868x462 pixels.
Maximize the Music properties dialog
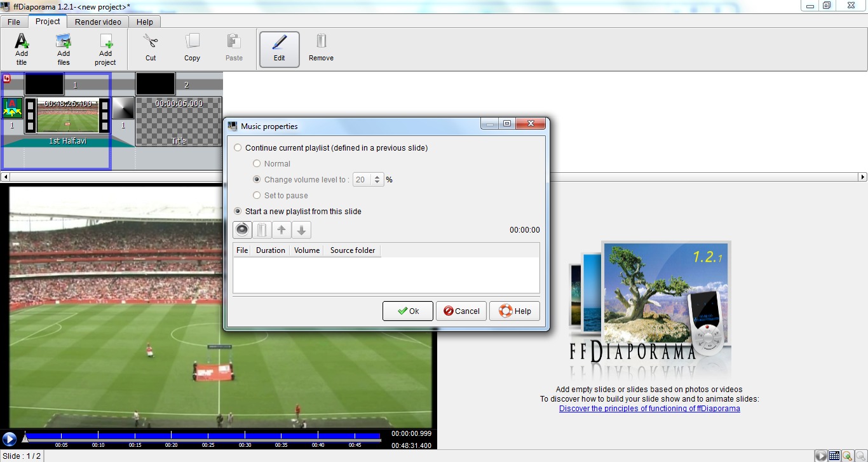tap(507, 124)
